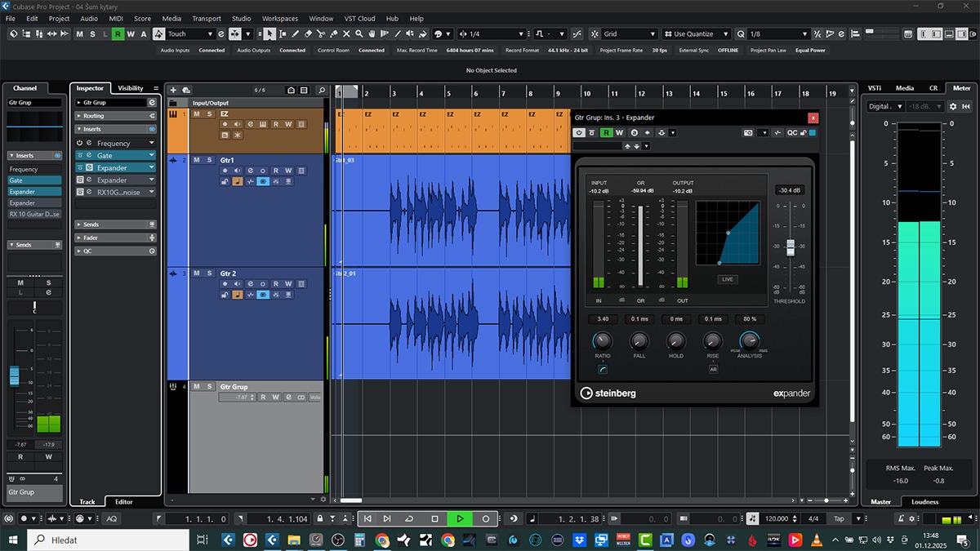The width and height of the screenshot is (980, 551).
Task: Click the Expander Threshold slider handle
Action: [790, 248]
